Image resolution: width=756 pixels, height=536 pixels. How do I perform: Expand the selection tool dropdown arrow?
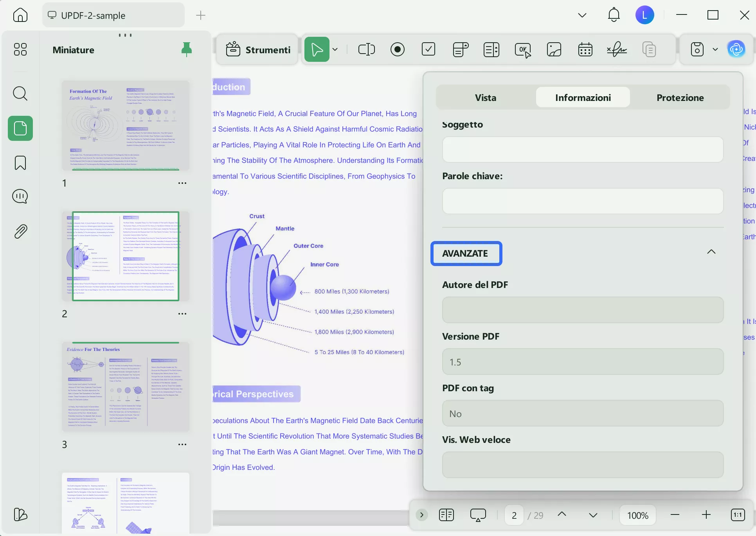(335, 49)
